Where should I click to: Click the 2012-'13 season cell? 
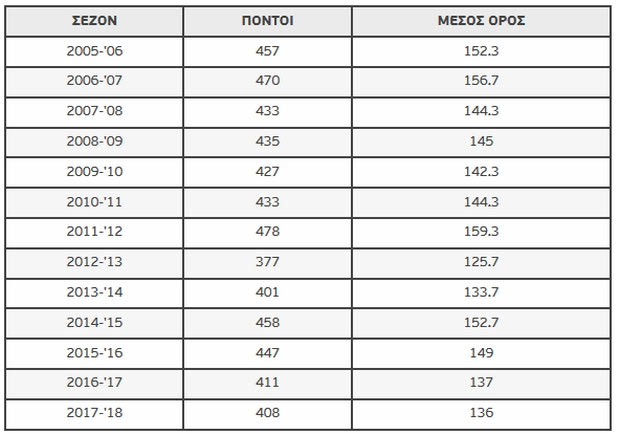pos(94,263)
